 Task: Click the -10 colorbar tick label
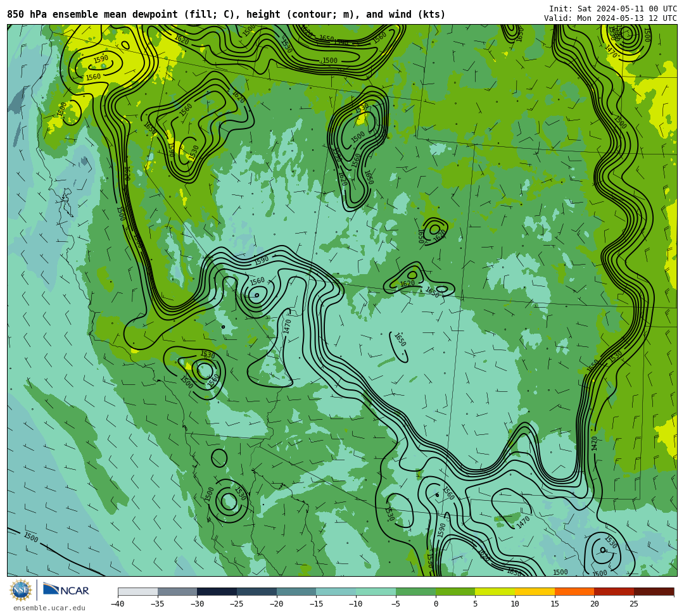(x=355, y=604)
